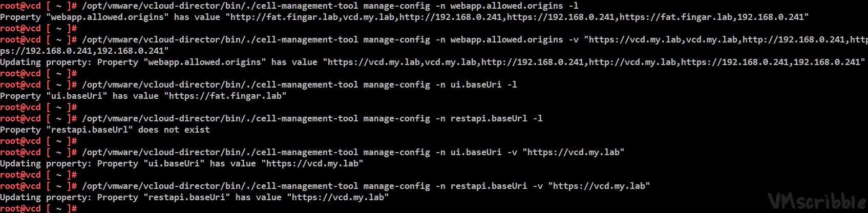Click the command setting ui.baseUri to vcd.my.lab
Screen dimensions: 868x213
(353, 152)
